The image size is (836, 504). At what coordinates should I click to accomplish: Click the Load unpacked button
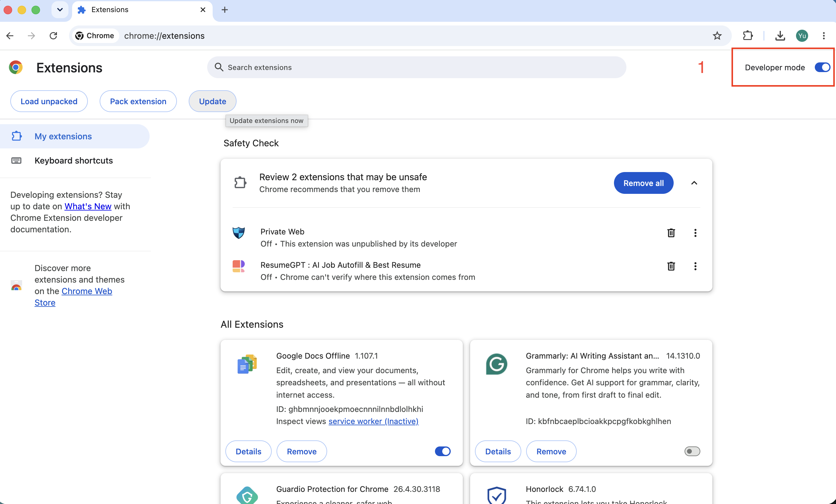point(49,101)
